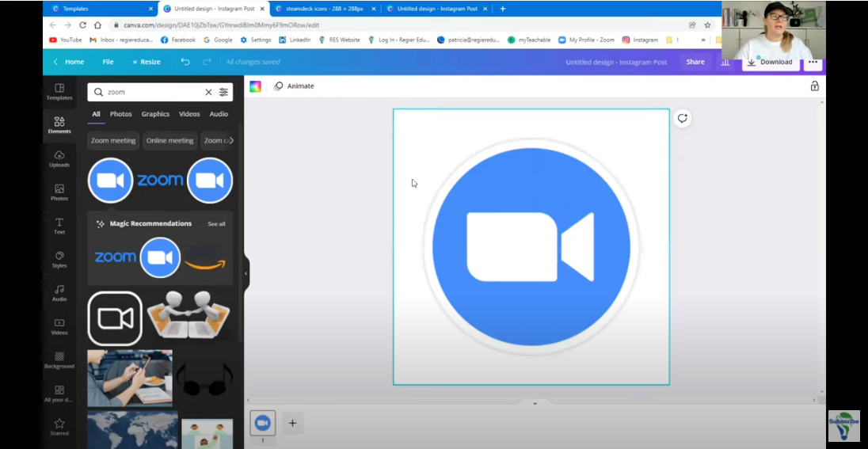Bookmark this page with star icon

707,25
